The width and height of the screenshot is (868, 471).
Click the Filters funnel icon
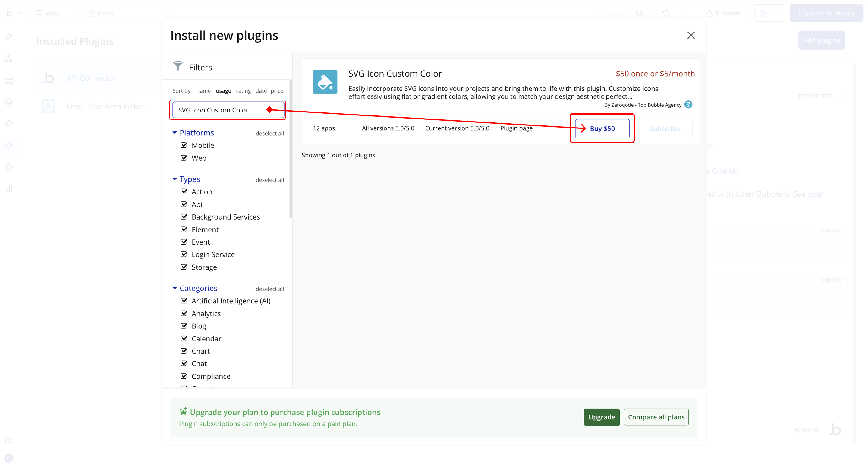(178, 66)
